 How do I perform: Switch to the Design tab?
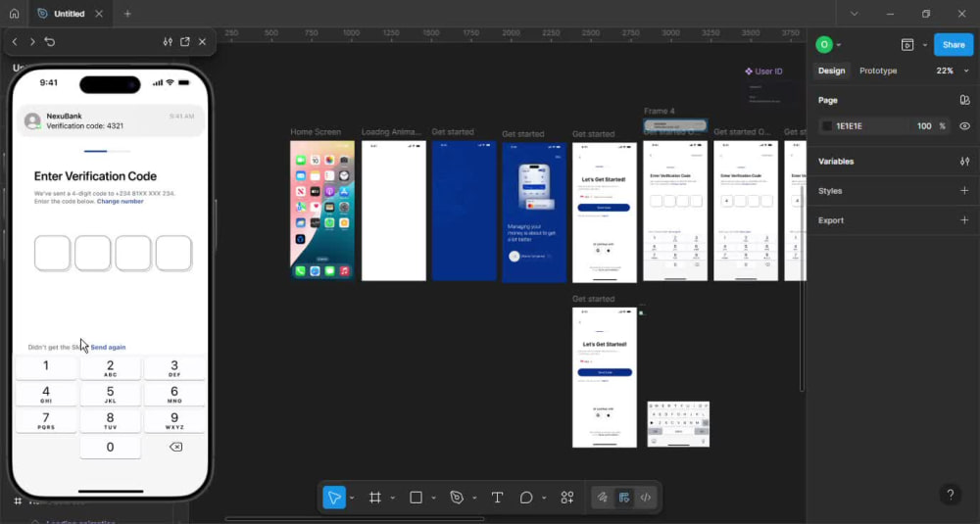[831, 71]
